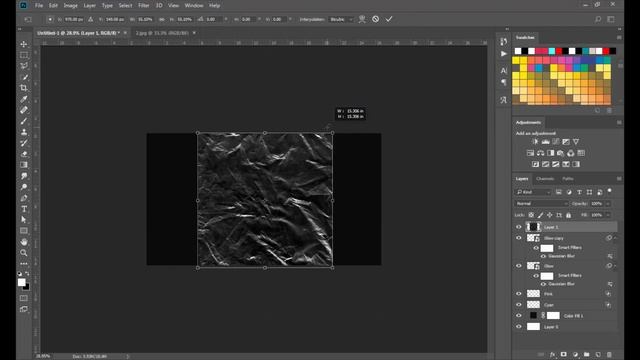Image resolution: width=640 pixels, height=360 pixels.
Task: Create new fill or adjustment layer icon
Action: [x=575, y=355]
